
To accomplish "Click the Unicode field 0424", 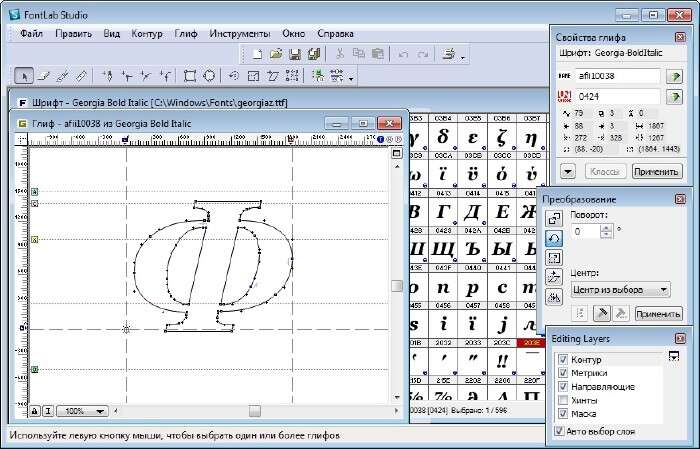I will (617, 96).
